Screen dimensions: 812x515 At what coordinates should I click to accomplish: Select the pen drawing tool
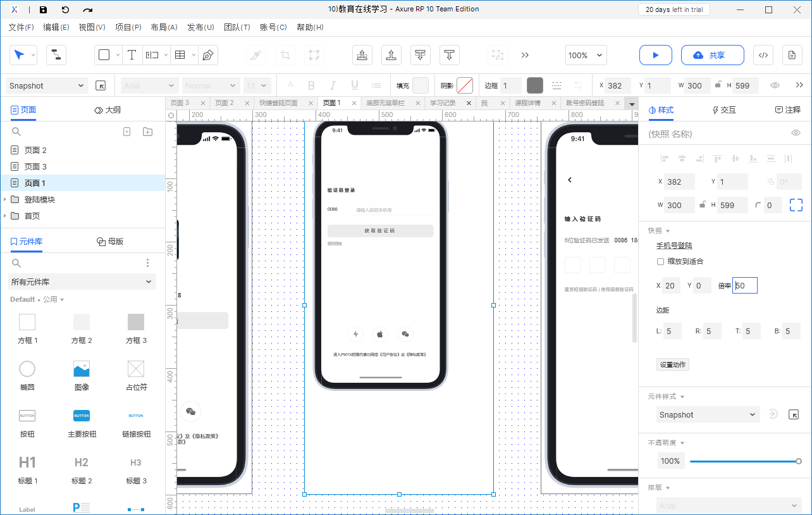tap(207, 55)
